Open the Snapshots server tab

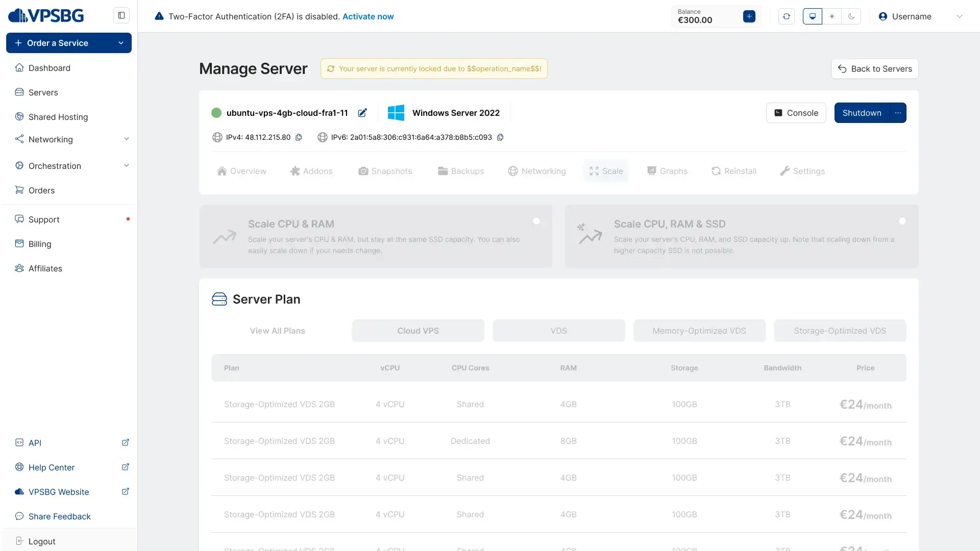(385, 171)
